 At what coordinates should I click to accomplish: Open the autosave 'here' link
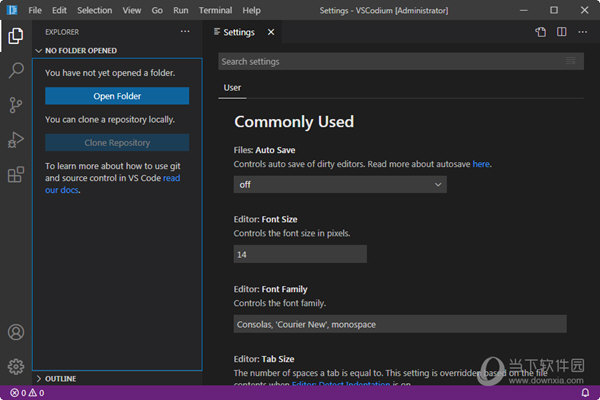[x=481, y=164]
